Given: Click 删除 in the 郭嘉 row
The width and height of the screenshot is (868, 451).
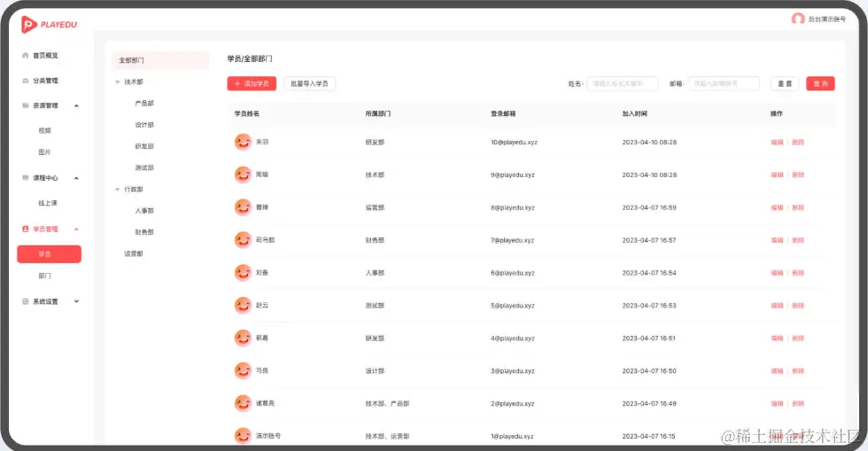Looking at the screenshot, I should tap(798, 338).
